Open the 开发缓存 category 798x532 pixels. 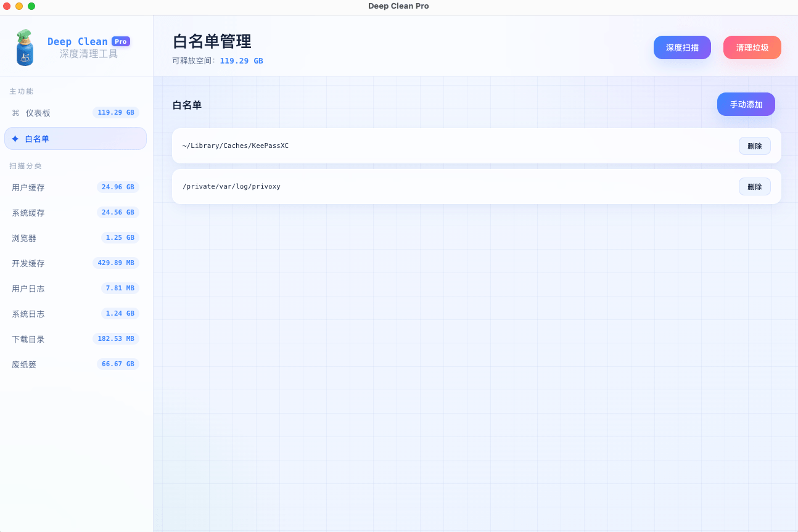coord(75,263)
